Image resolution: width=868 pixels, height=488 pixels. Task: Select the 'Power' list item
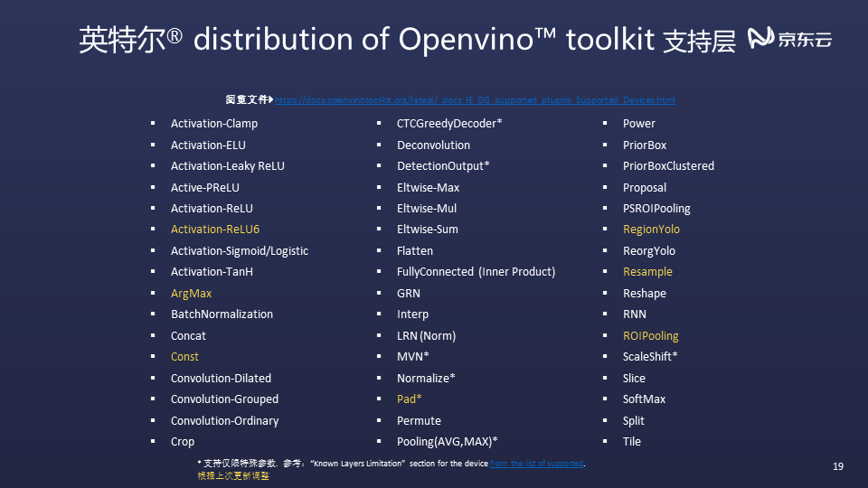coord(639,124)
